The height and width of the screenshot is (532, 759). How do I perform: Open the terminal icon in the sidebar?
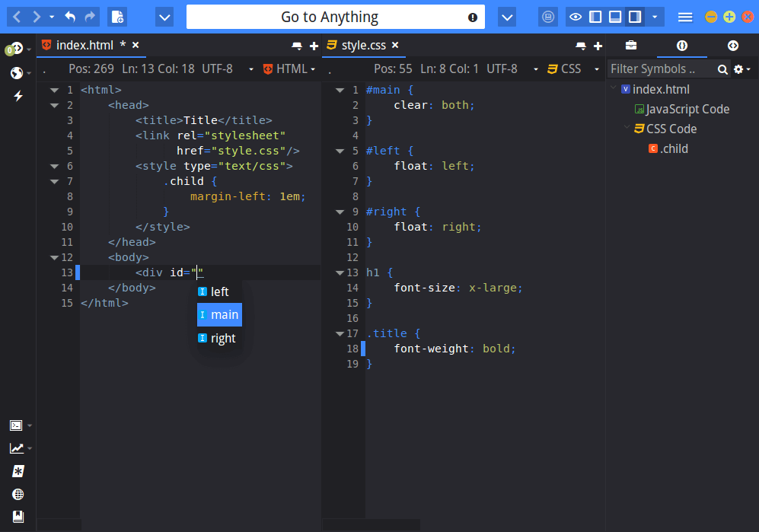click(17, 425)
